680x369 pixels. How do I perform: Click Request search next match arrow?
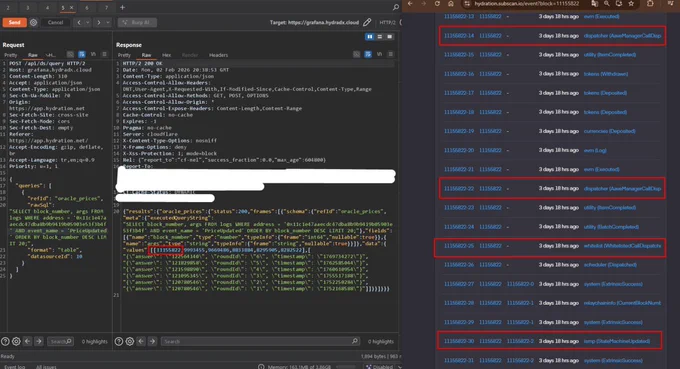pos(39,342)
